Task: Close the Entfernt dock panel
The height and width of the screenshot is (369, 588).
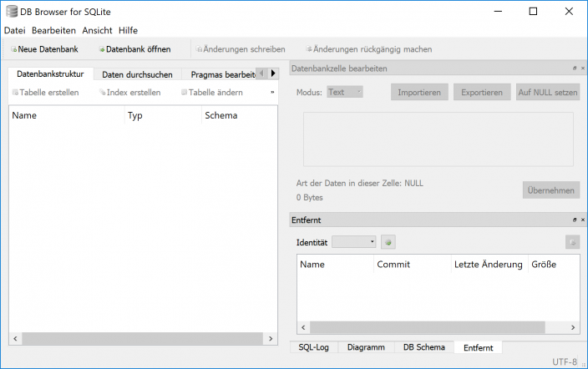Action: pyautogui.click(x=581, y=220)
